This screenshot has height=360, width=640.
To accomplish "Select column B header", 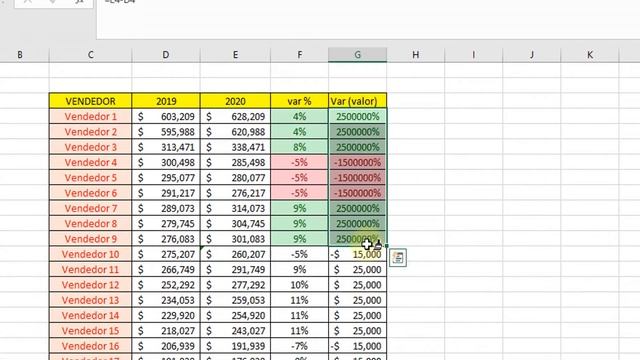I will coord(20,55).
